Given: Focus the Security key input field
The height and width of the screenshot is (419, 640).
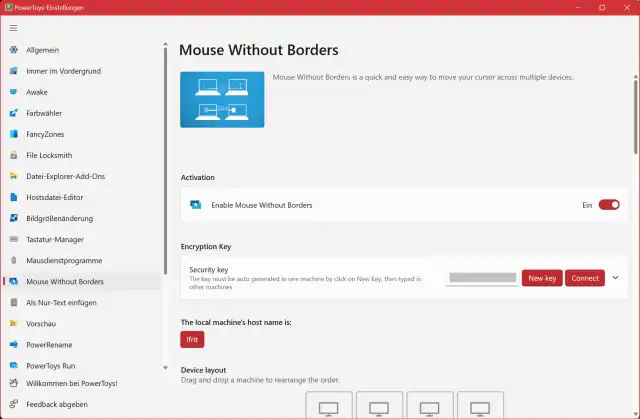Looking at the screenshot, I should point(482,278).
